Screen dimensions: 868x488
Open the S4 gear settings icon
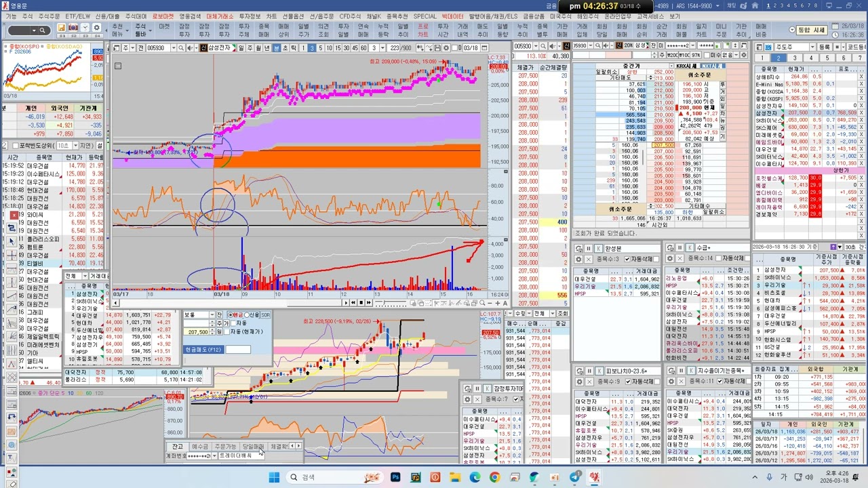tap(96, 28)
